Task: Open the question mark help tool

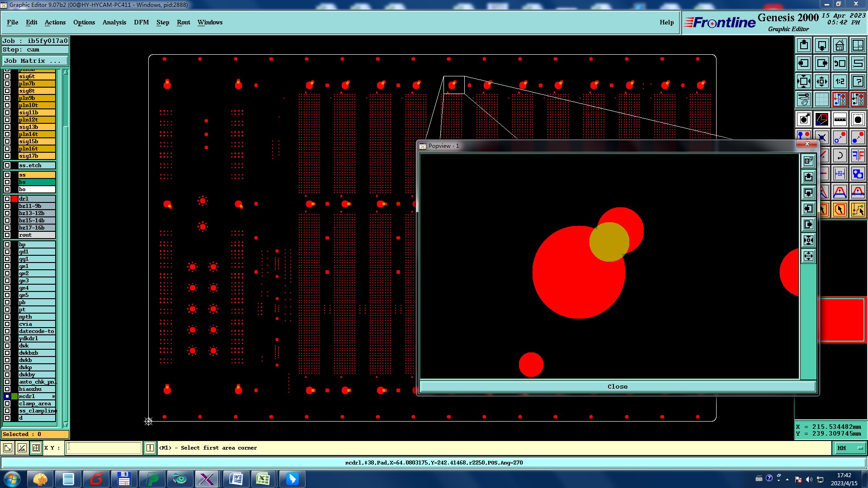Action: pyautogui.click(x=858, y=81)
